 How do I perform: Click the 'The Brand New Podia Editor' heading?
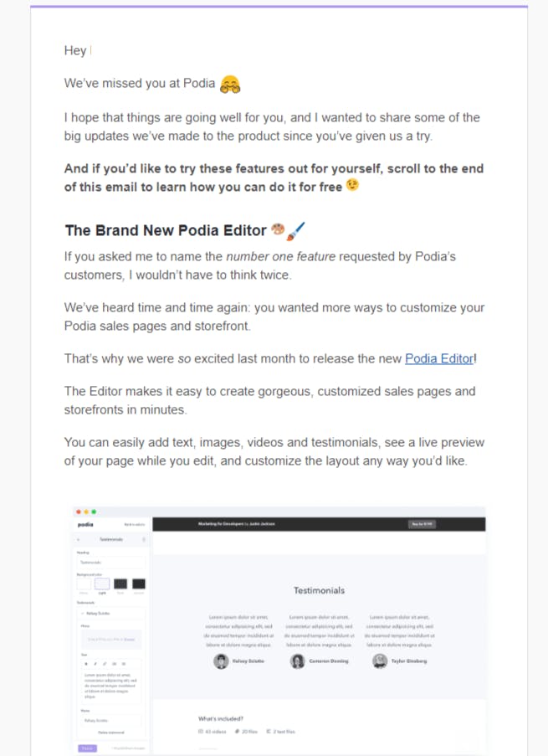coord(166,230)
